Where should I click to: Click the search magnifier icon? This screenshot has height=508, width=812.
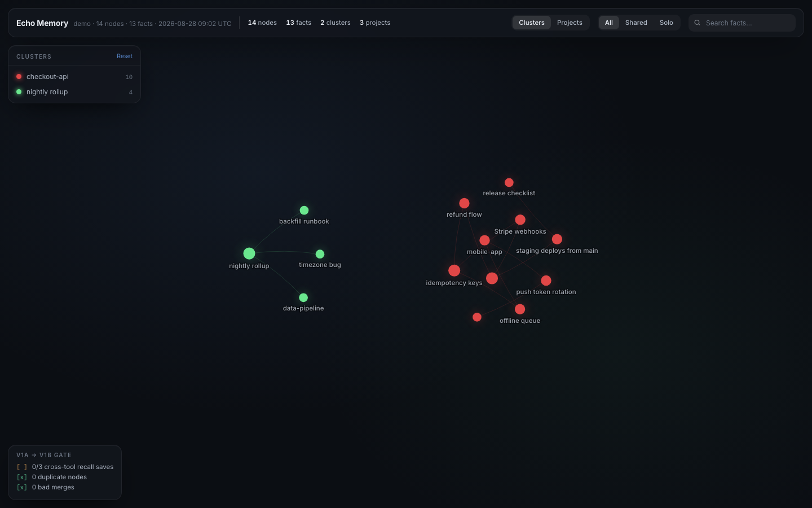pos(698,23)
